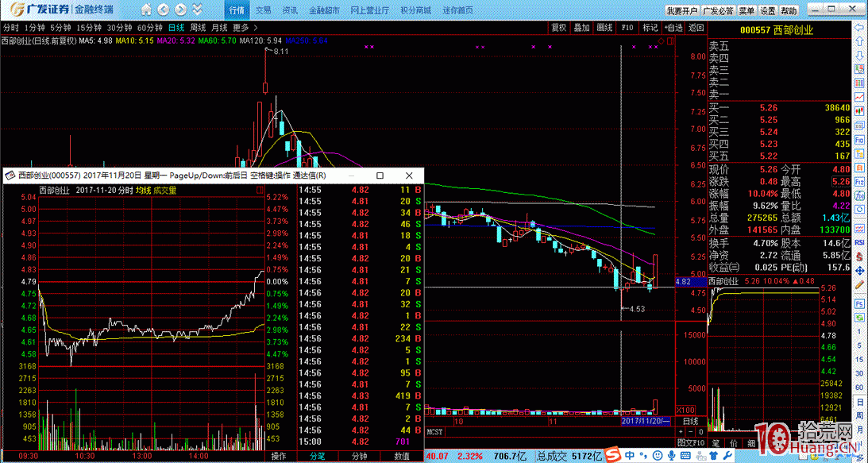Viewport: 868px width, 463px height.
Task: Switch to 分时 intraday tab
Action: (10, 28)
